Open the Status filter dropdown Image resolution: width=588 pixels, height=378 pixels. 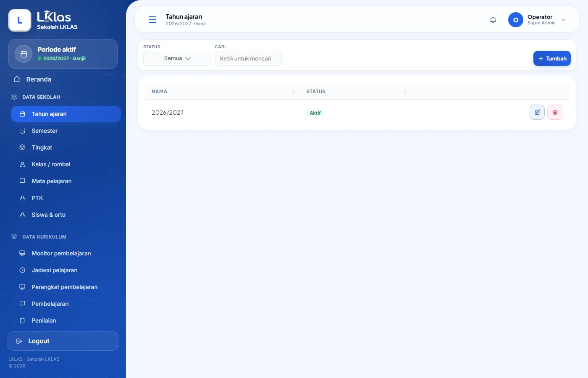(177, 58)
